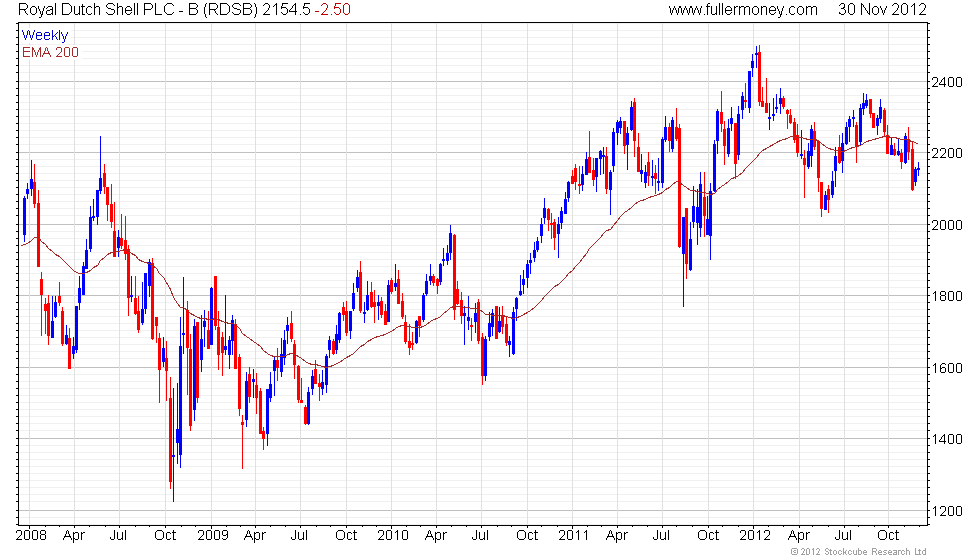Click the 1600 price axis label
Screen dimensions: 980x560
tap(946, 368)
